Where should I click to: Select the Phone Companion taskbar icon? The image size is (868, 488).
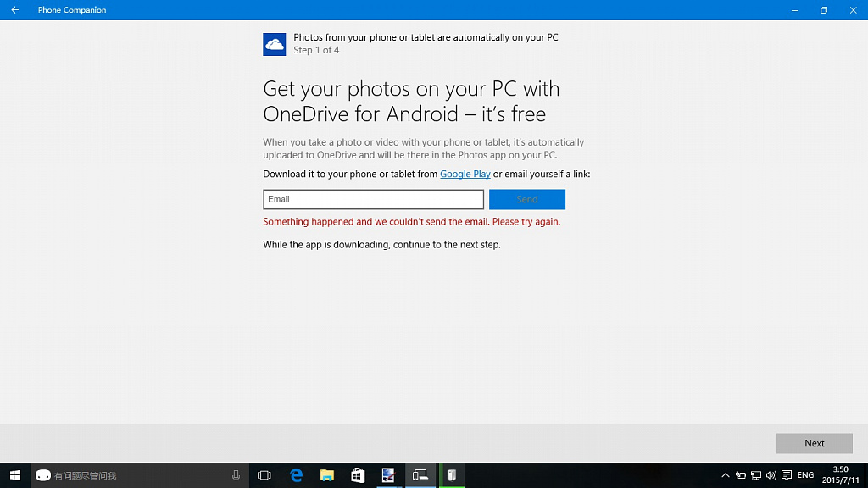pyautogui.click(x=420, y=475)
